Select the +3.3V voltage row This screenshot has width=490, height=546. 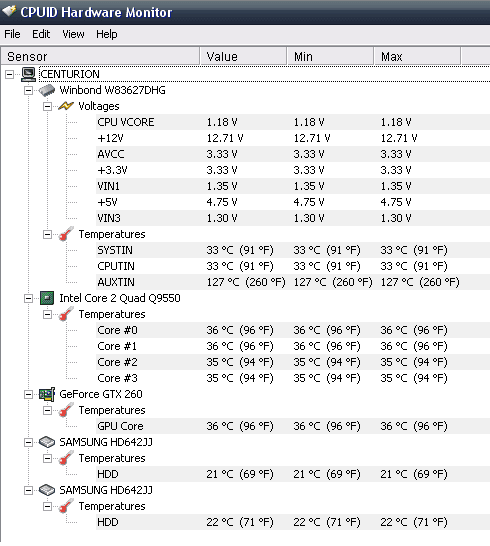(x=293, y=170)
